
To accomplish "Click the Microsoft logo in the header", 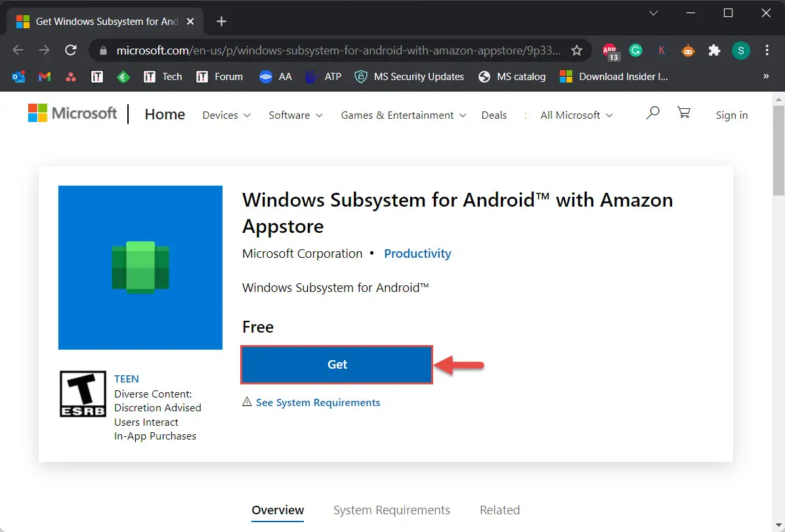I will click(x=72, y=113).
